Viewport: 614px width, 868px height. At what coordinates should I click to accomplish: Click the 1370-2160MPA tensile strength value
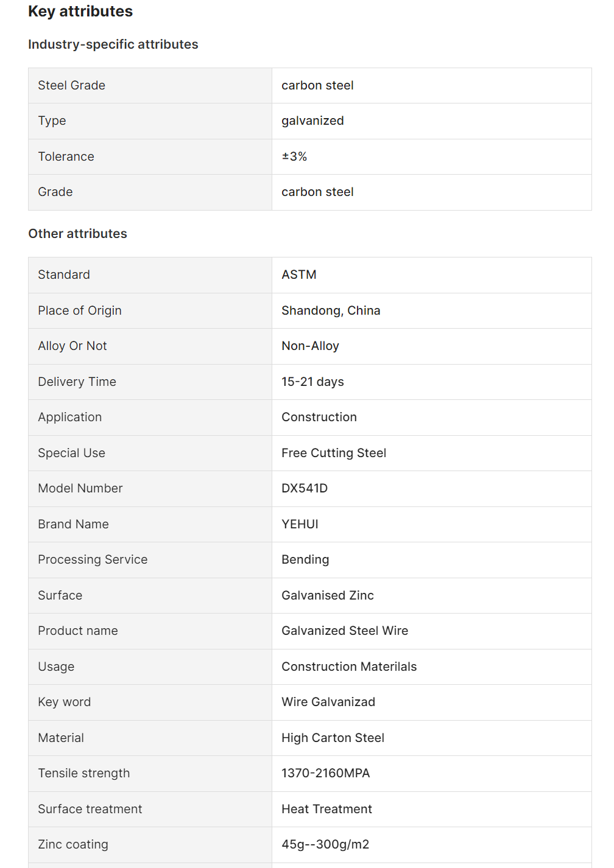coord(326,773)
